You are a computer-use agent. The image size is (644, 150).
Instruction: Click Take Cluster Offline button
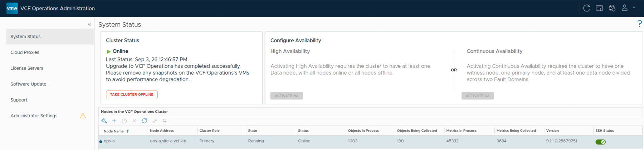[132, 94]
